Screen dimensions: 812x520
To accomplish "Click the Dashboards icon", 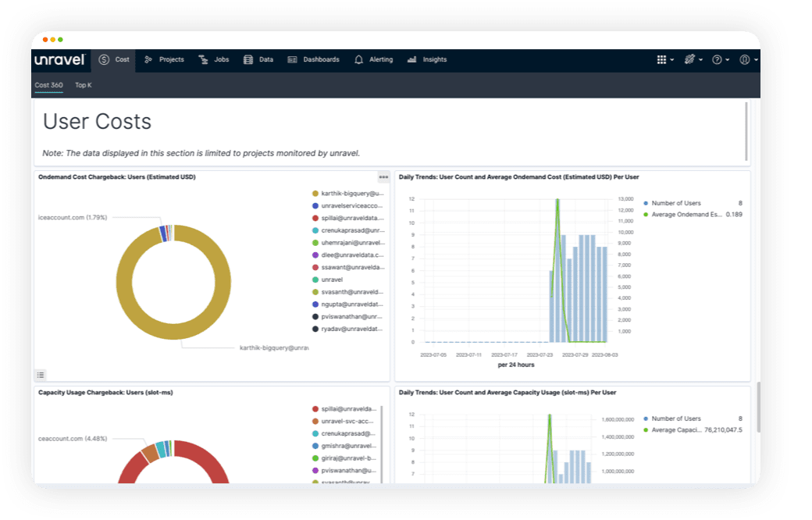I will (292, 59).
